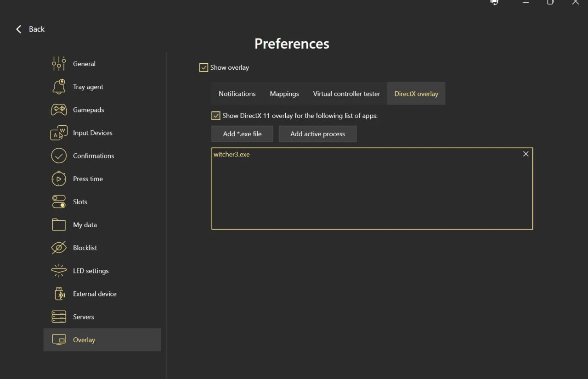Select the Gamepads controller icon
This screenshot has height=379, width=588.
pos(59,110)
